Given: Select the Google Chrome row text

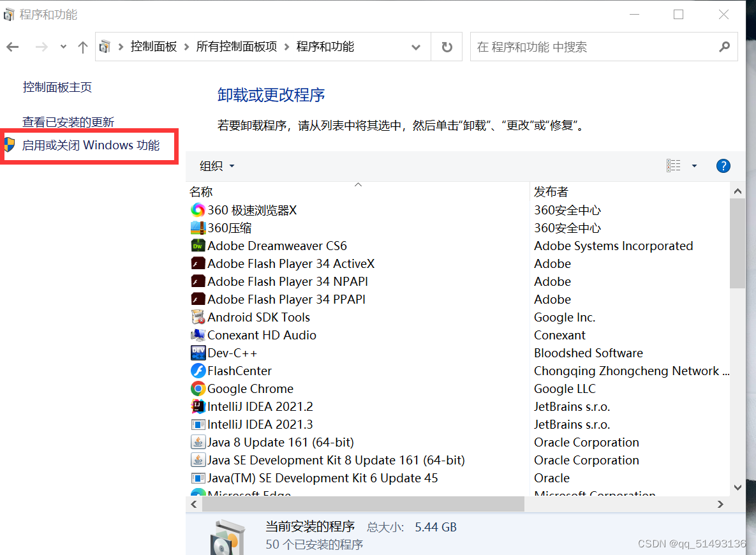Looking at the screenshot, I should pos(250,389).
